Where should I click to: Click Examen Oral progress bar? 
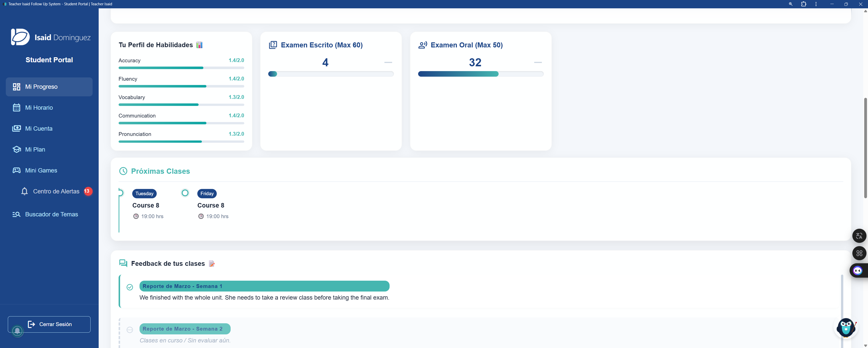[x=480, y=74]
